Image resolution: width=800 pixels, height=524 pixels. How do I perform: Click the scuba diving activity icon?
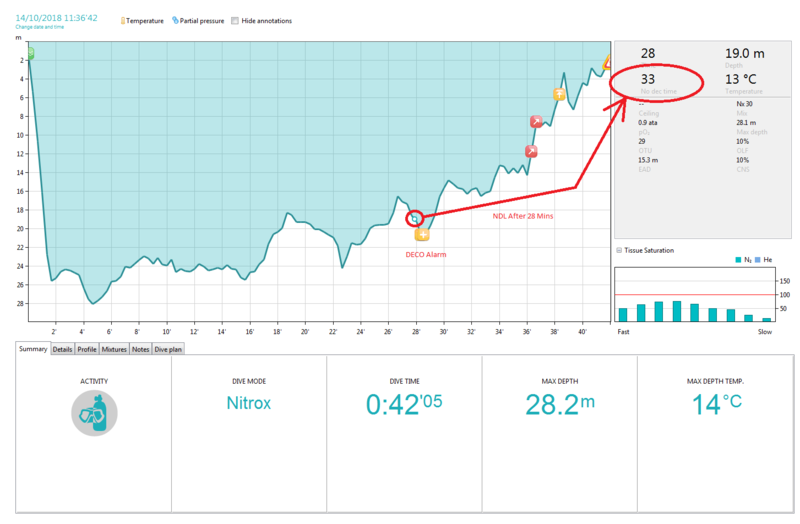coord(93,413)
